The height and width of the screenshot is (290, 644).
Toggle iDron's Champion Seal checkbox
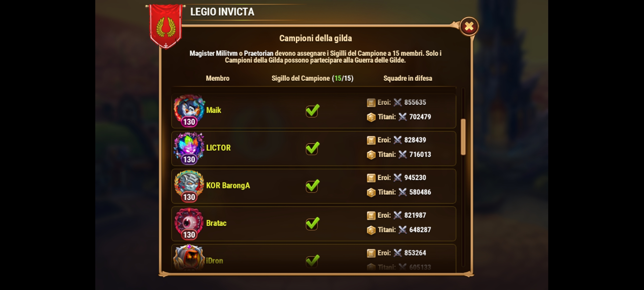click(x=312, y=261)
